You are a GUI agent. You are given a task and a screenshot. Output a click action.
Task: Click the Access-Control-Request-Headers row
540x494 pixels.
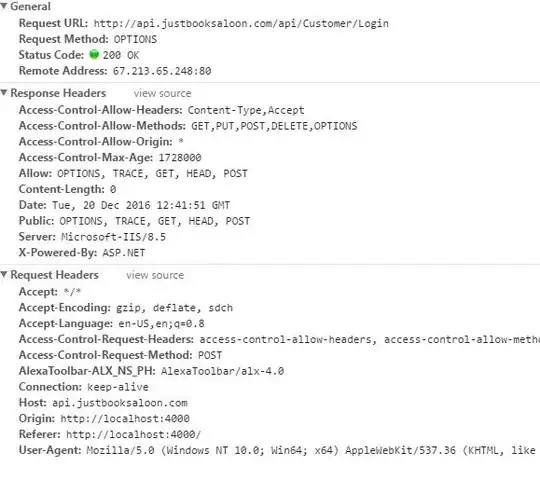pos(279,339)
